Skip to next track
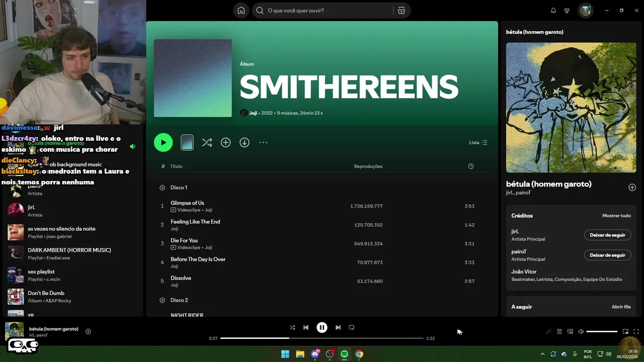Image resolution: width=644 pixels, height=362 pixels. click(x=338, y=327)
